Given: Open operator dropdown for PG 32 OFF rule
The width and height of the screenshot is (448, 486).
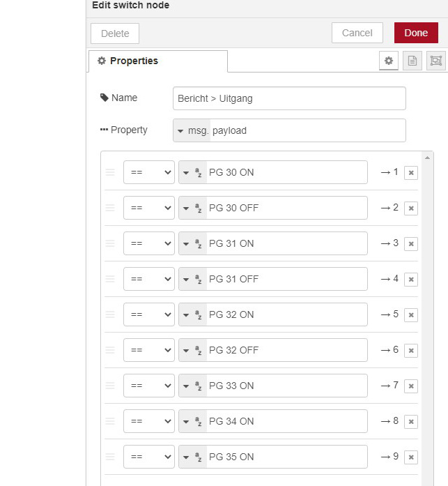Looking at the screenshot, I should pos(149,350).
